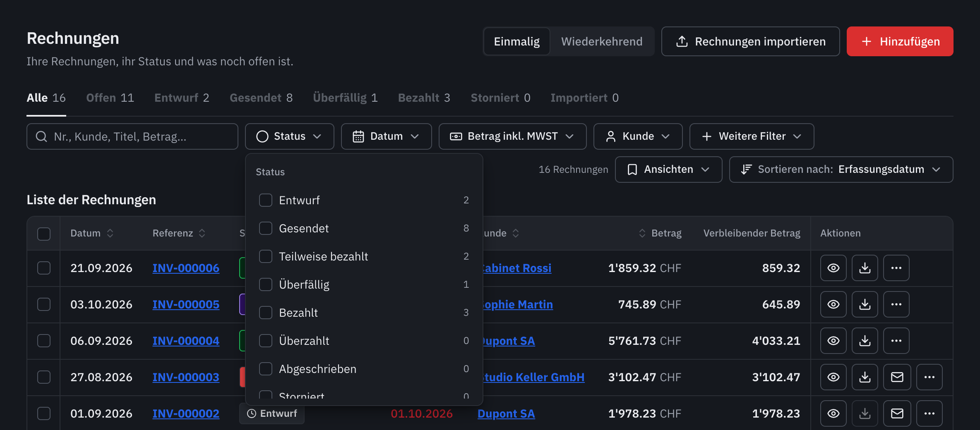The width and height of the screenshot is (980, 430).
Task: Click Rechnungen importieren
Action: [x=751, y=41]
